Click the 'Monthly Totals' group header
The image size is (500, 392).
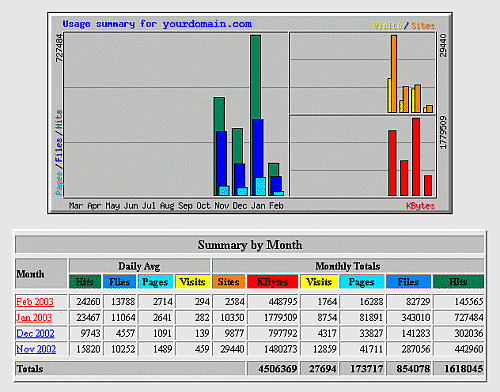point(348,266)
